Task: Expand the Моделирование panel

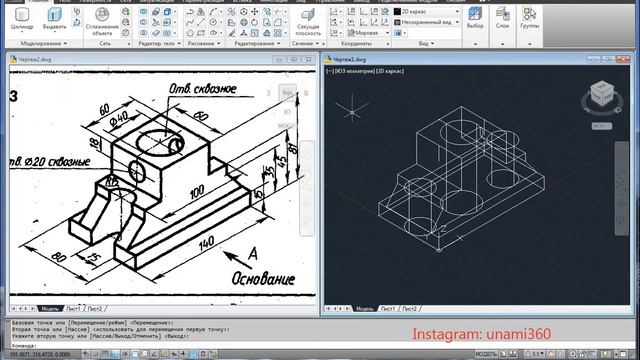Action: [44, 43]
